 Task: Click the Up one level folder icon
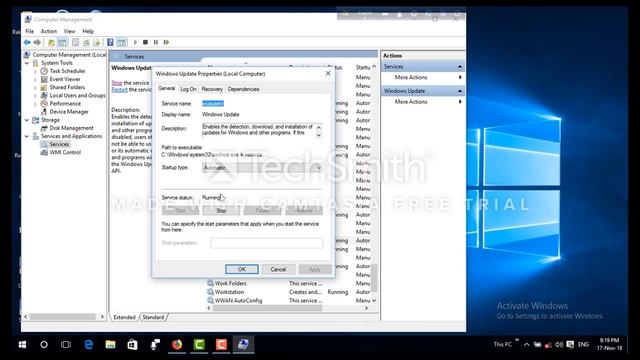(x=51, y=42)
